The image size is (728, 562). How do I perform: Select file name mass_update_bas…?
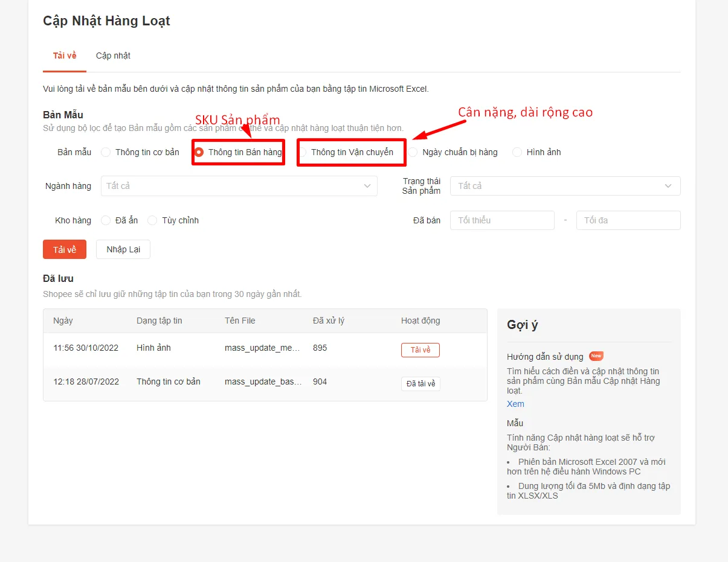[x=263, y=382]
